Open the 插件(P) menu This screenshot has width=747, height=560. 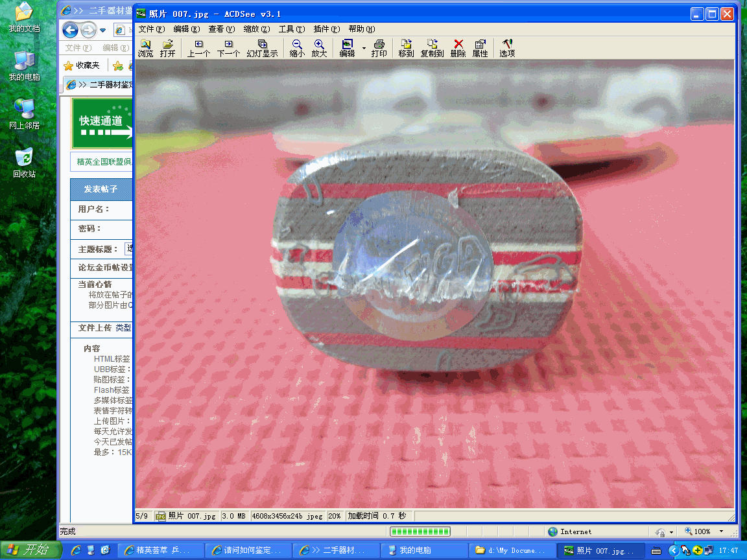327,29
